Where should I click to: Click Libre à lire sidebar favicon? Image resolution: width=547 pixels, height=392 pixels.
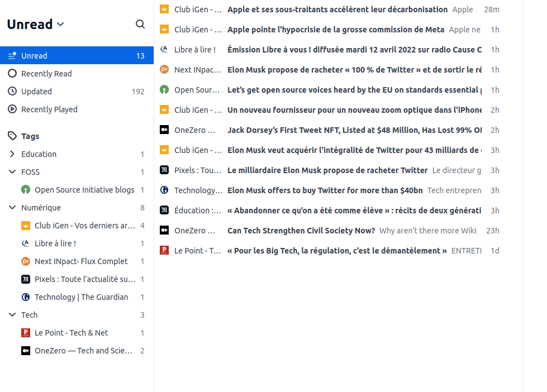tap(26, 243)
